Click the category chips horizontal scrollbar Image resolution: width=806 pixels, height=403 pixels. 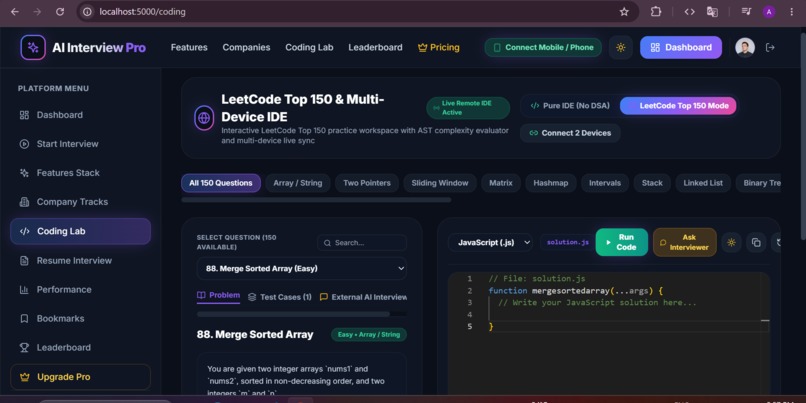click(316, 199)
